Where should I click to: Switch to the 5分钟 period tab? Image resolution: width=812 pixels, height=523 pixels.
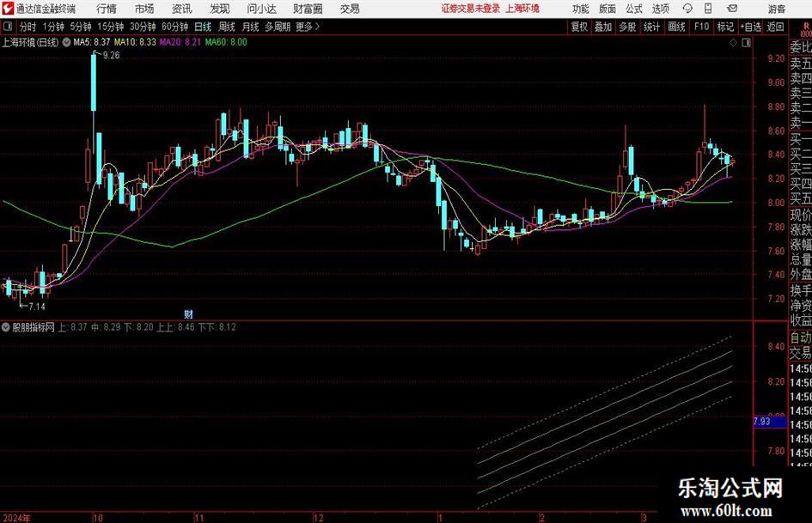[x=81, y=27]
